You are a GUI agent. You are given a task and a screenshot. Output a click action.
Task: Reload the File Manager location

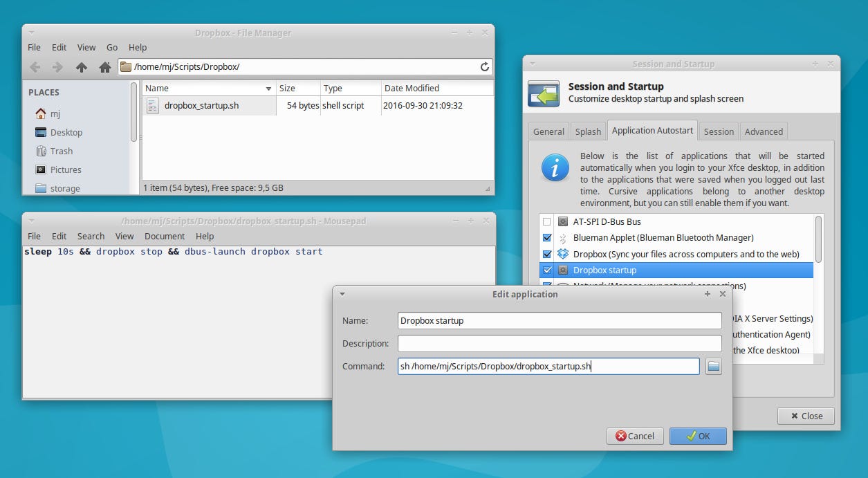[485, 67]
